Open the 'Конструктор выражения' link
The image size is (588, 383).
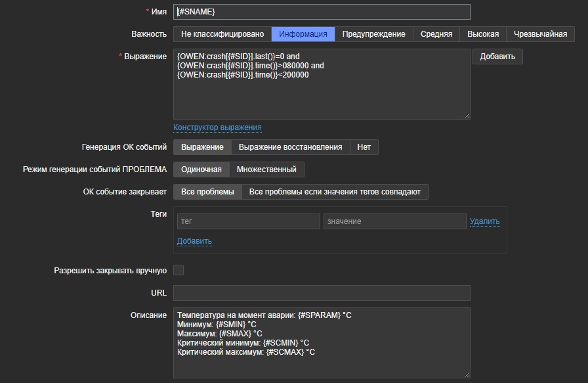pyautogui.click(x=217, y=127)
